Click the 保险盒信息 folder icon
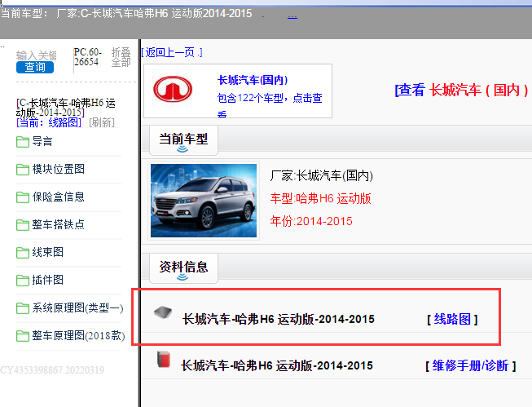Image resolution: width=532 pixels, height=407 pixels. click(x=22, y=197)
